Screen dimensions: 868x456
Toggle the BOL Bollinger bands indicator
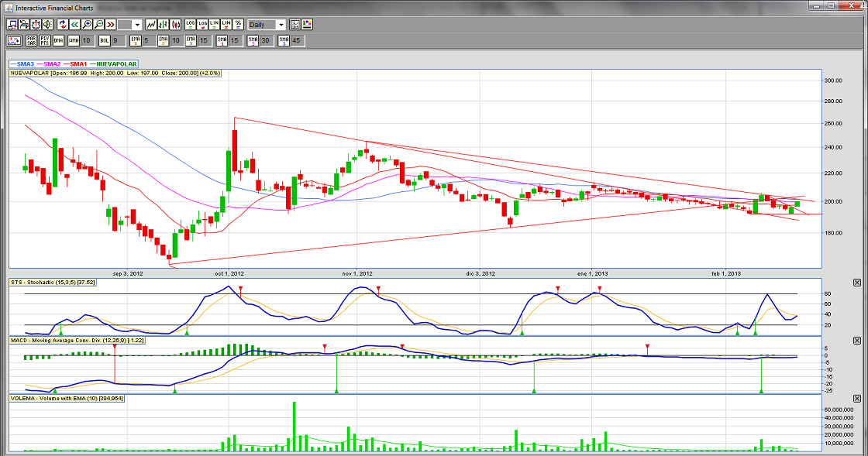click(105, 40)
